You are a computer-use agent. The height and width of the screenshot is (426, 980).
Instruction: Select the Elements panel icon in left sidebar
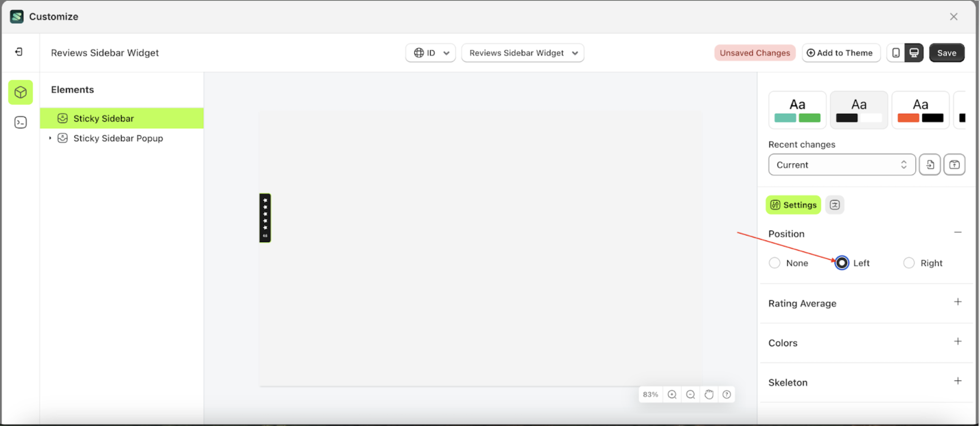20,92
